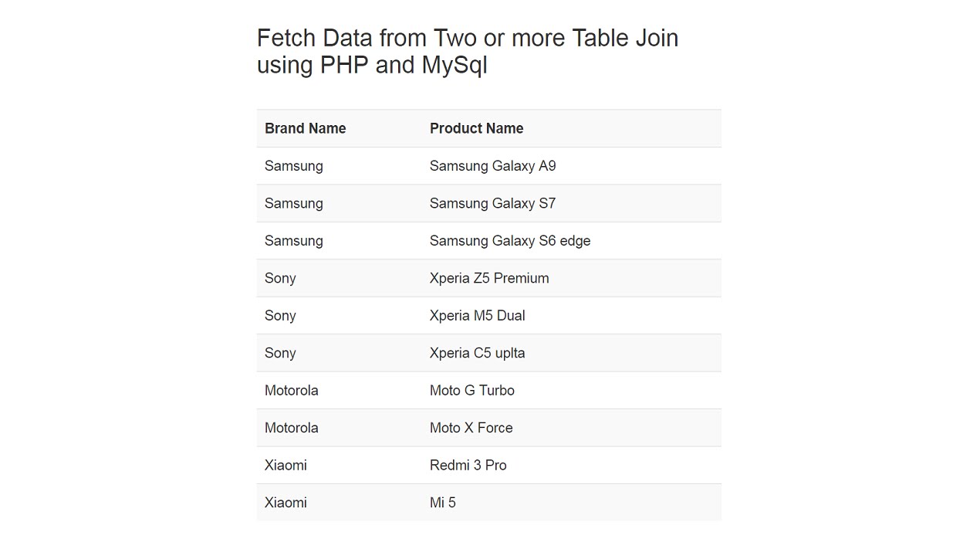Select the Mi 5 product cell
Viewport: 980px width, 556px height.
coord(442,503)
